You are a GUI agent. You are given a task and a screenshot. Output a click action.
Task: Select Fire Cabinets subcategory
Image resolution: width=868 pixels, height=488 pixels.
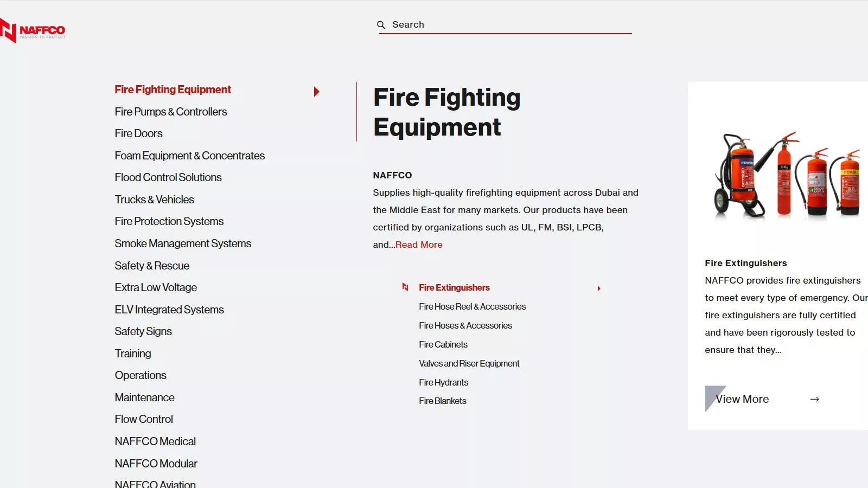[443, 344]
